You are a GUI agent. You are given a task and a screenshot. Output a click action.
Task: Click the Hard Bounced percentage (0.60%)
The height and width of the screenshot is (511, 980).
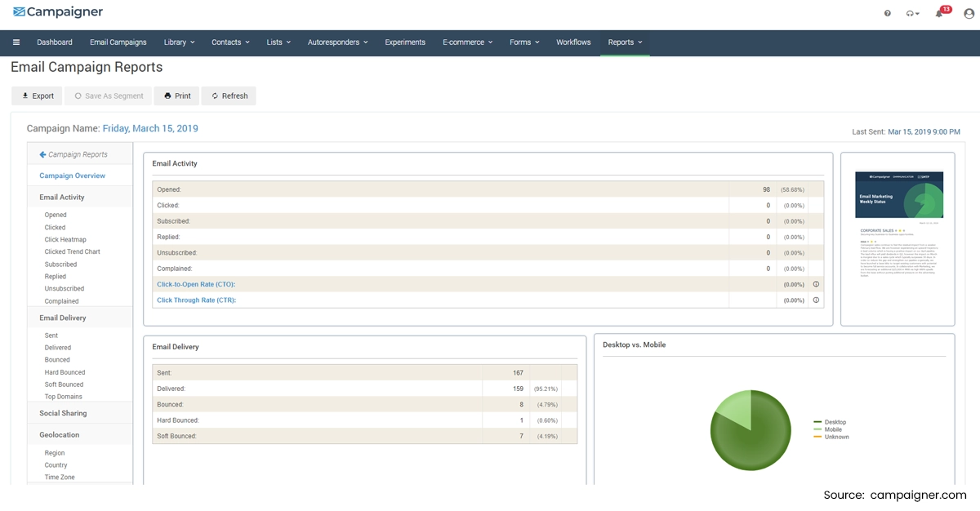(x=546, y=420)
